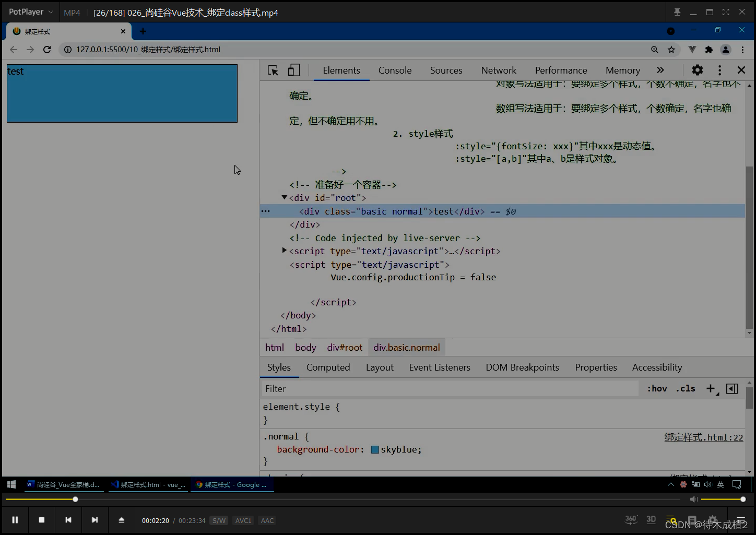
Task: Click the eject/open file button
Action: point(121,520)
